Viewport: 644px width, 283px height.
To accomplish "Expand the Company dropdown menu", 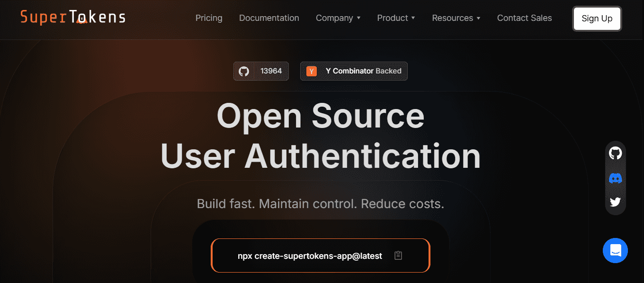I will pyautogui.click(x=338, y=18).
